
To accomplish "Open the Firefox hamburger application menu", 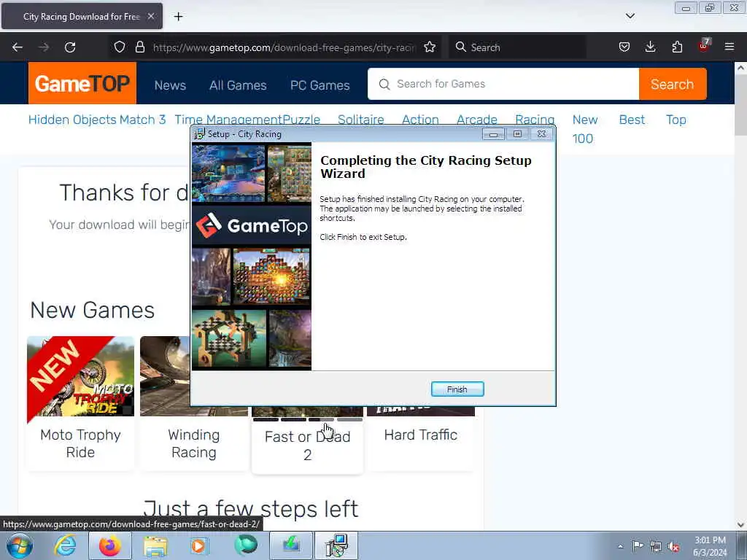I will (729, 47).
